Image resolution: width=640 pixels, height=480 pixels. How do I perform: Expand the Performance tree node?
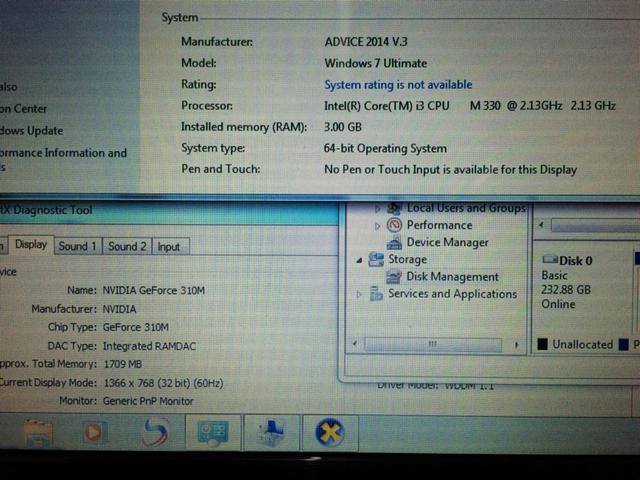tap(377, 226)
